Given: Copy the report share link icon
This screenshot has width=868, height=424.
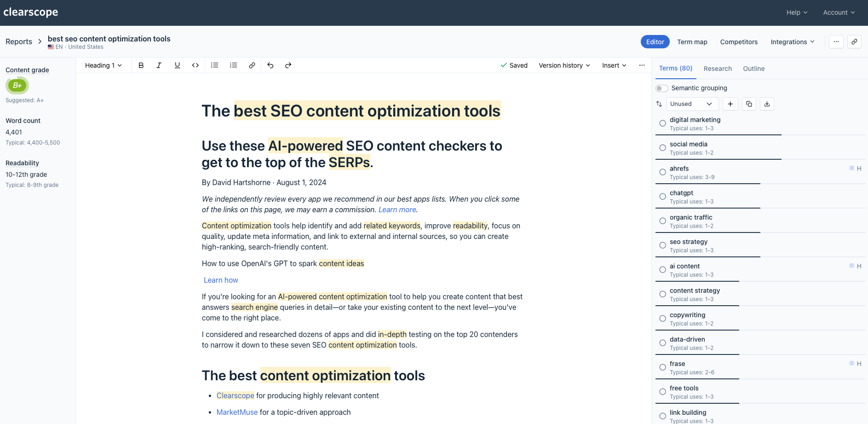Looking at the screenshot, I should [x=854, y=41].
